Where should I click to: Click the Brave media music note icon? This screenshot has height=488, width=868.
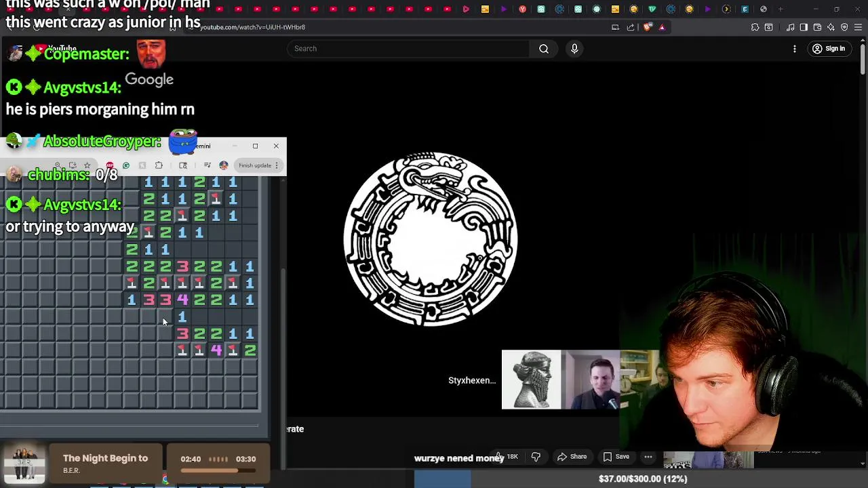791,27
